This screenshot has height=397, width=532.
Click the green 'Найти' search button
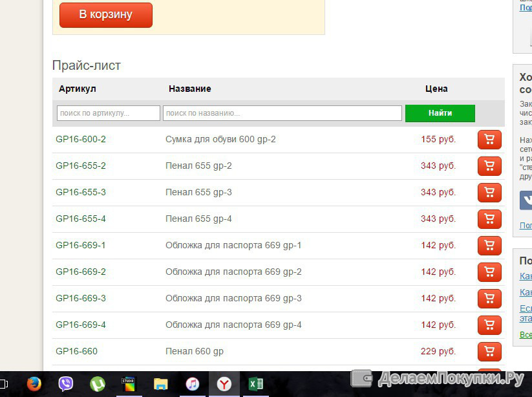(x=440, y=113)
